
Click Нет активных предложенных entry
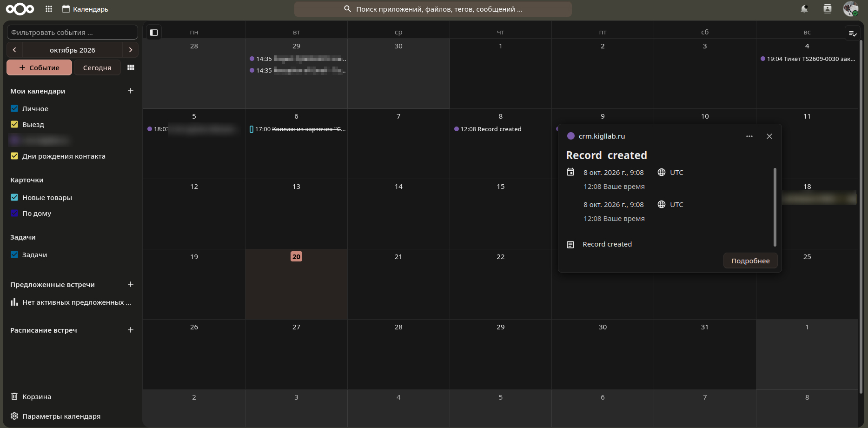tap(72, 302)
